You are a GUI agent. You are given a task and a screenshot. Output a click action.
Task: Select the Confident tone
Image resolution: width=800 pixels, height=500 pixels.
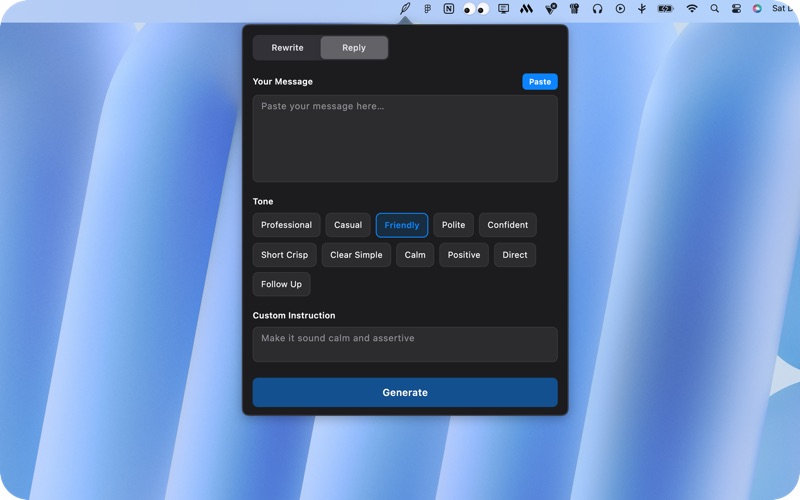point(508,225)
